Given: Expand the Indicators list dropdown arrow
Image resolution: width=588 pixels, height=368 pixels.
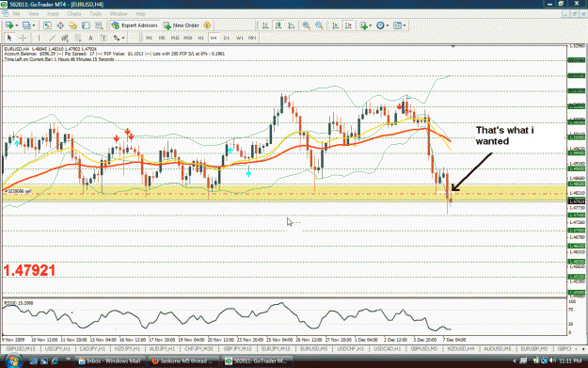Looking at the screenshot, I should (x=371, y=25).
